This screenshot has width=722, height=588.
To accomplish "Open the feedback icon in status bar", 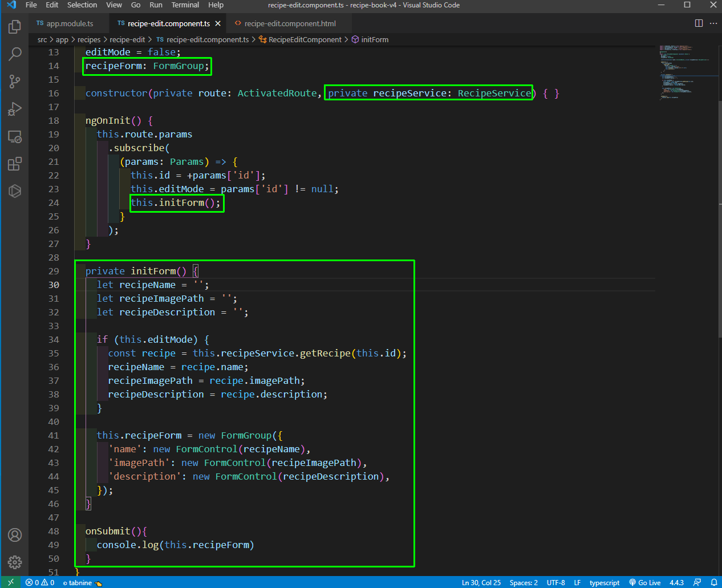I will [x=697, y=582].
